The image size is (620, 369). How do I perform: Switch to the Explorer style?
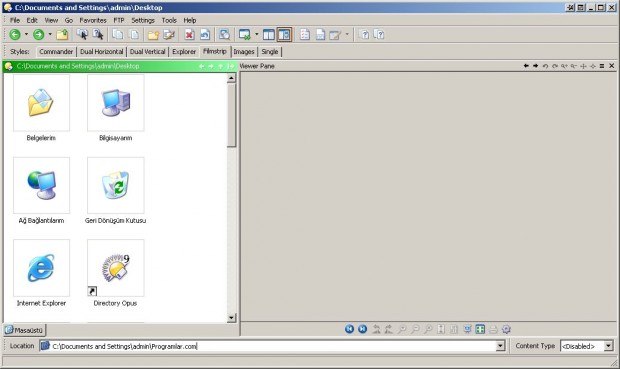[x=184, y=52]
